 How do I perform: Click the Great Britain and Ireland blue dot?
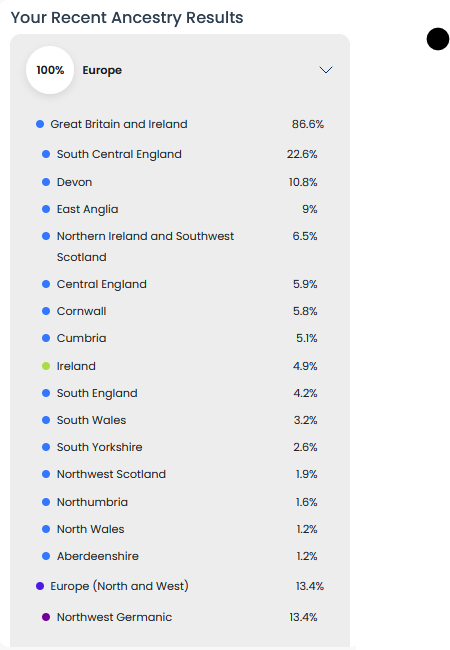(x=40, y=124)
